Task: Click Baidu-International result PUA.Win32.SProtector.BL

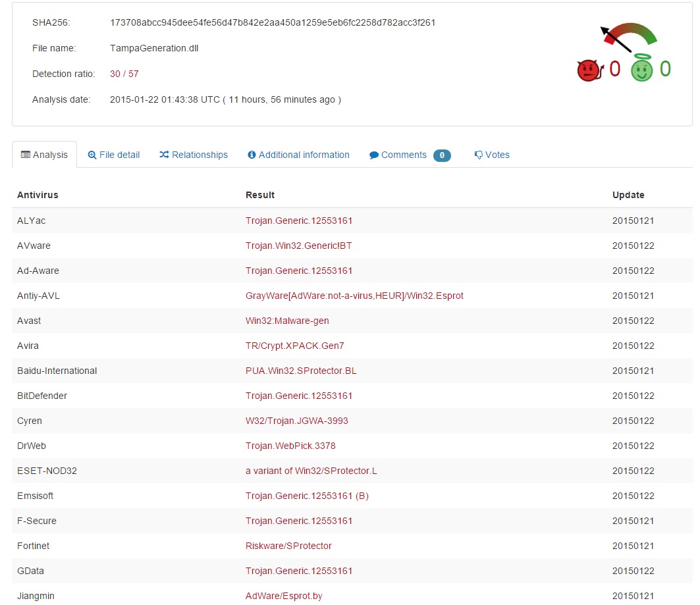Action: 301,371
